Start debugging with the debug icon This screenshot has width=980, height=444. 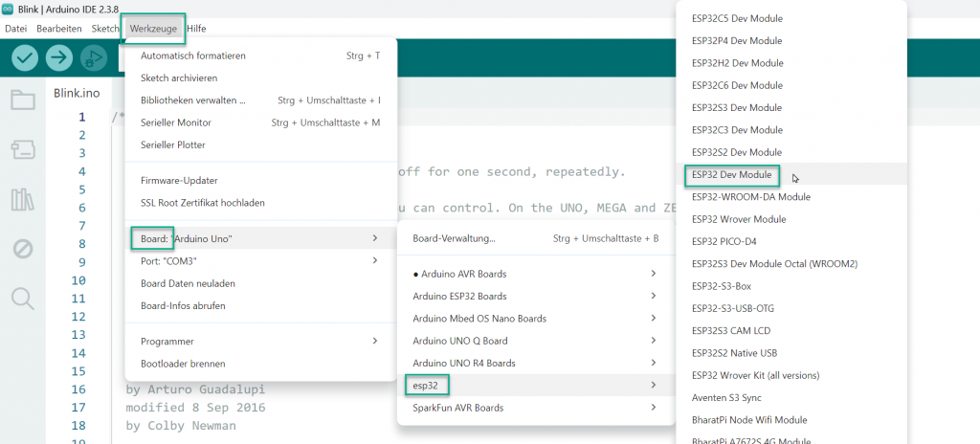94,58
